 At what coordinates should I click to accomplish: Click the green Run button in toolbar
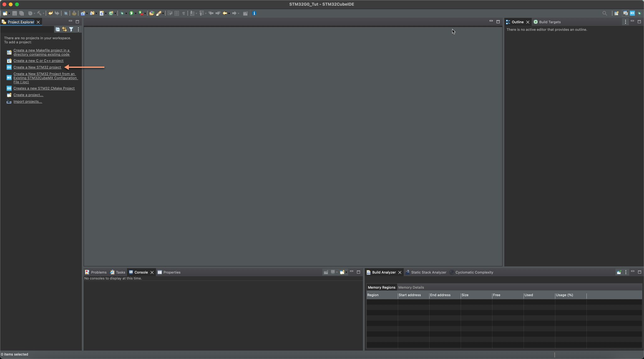pyautogui.click(x=131, y=13)
